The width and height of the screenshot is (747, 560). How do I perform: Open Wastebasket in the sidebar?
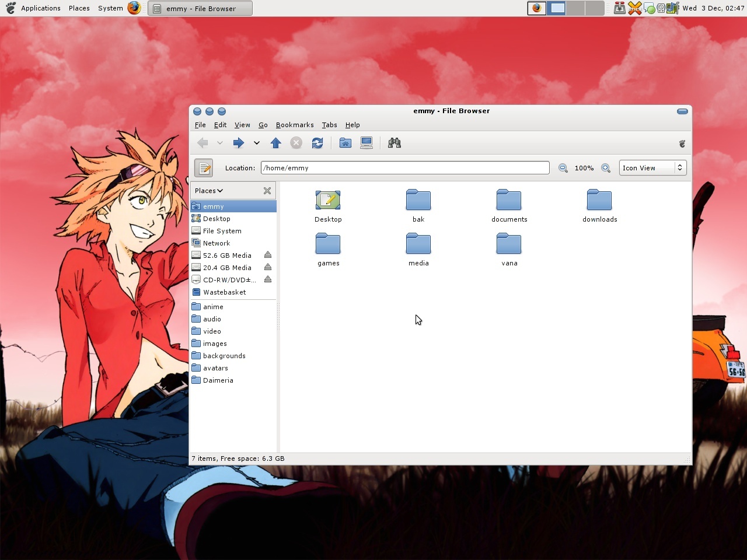coord(233,292)
